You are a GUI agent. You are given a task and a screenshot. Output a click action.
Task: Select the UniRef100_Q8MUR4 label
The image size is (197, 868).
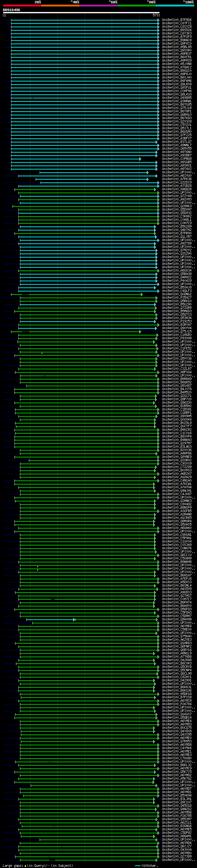point(176,521)
